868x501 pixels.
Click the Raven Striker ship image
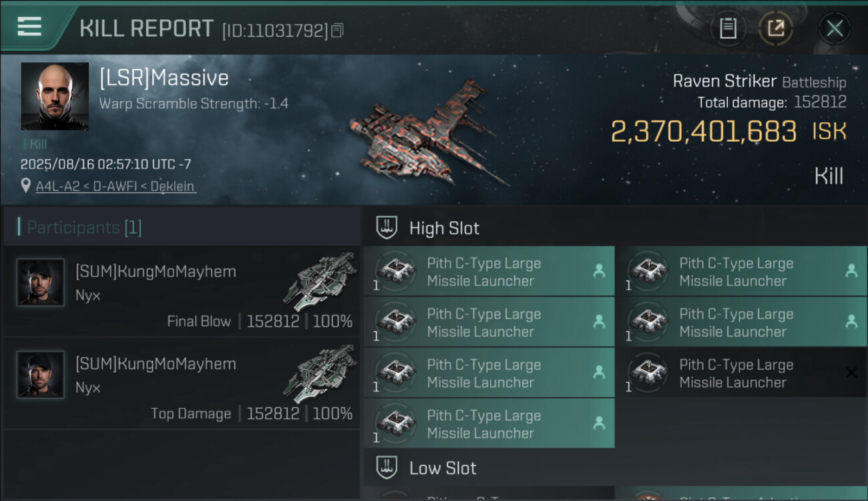tap(427, 134)
